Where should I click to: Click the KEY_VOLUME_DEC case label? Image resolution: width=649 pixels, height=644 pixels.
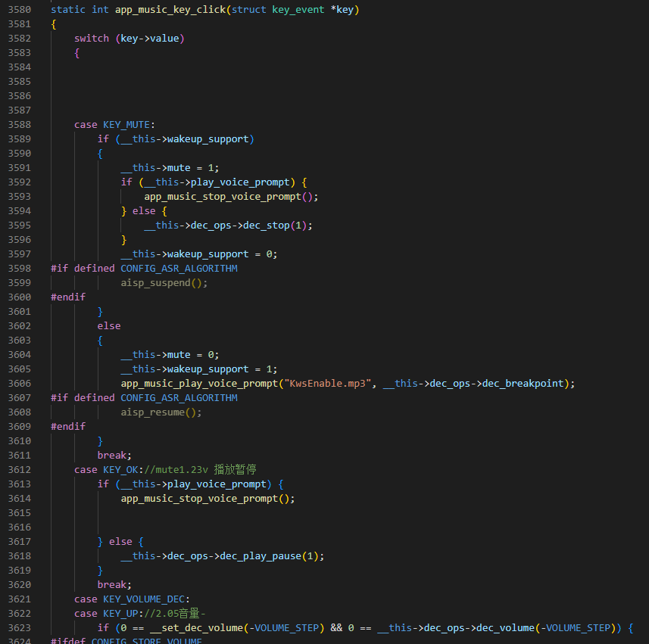click(144, 599)
